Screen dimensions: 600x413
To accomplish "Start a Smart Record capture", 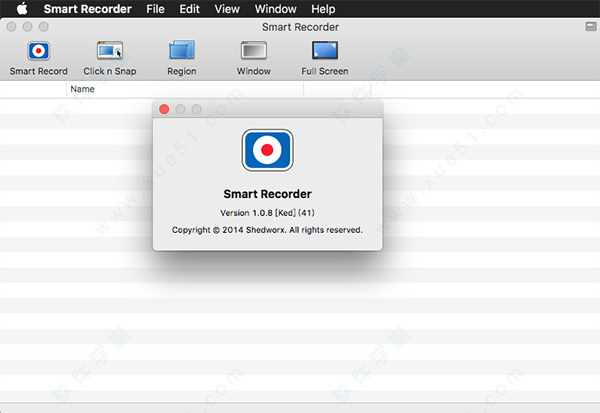I will point(38,58).
